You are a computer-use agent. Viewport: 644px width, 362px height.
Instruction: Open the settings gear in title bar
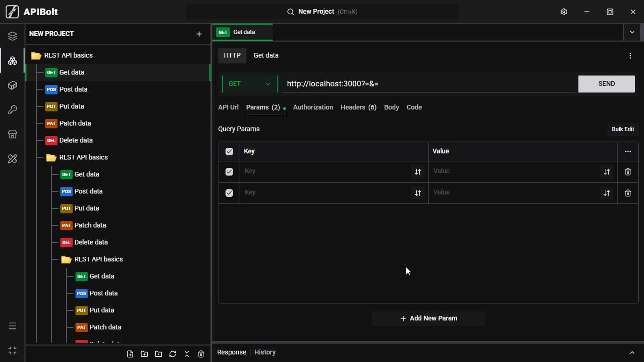click(x=563, y=12)
